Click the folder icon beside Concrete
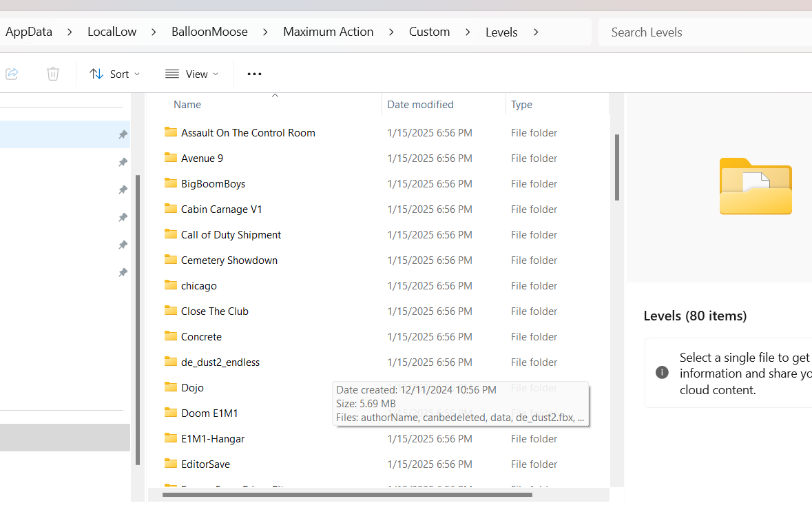The image size is (812, 512). 171,336
